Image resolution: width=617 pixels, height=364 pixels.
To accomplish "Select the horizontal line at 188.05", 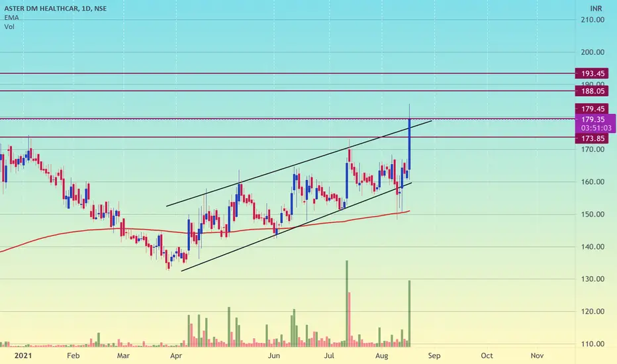I will (287, 91).
